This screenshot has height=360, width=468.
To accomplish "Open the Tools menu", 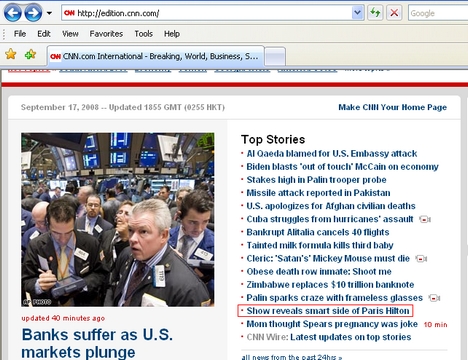I will [143, 34].
